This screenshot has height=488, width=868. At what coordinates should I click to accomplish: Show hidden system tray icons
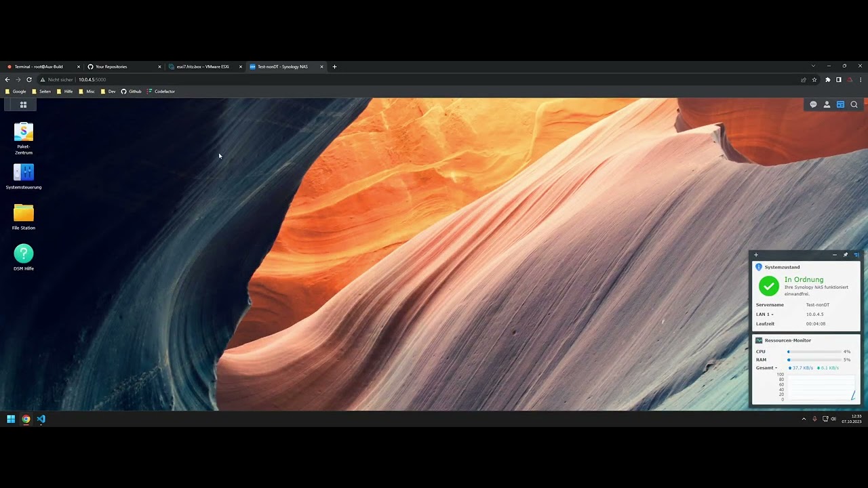coord(804,419)
